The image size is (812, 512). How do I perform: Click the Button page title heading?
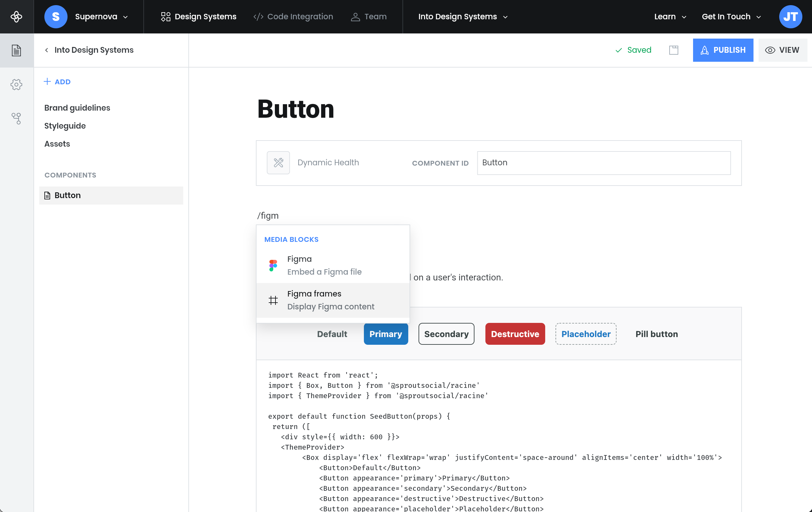coord(296,109)
